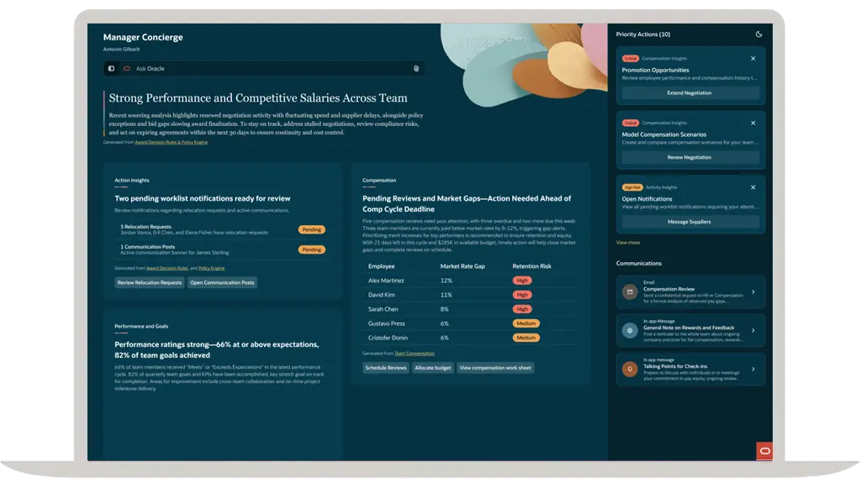The image size is (861, 504).
Task: Click Open Communication Posts button
Action: point(222,282)
